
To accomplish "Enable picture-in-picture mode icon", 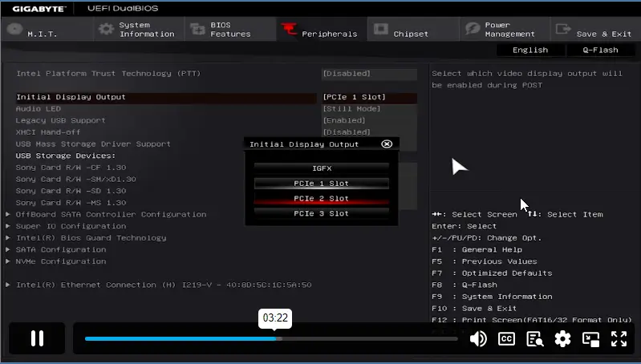I will (590, 338).
